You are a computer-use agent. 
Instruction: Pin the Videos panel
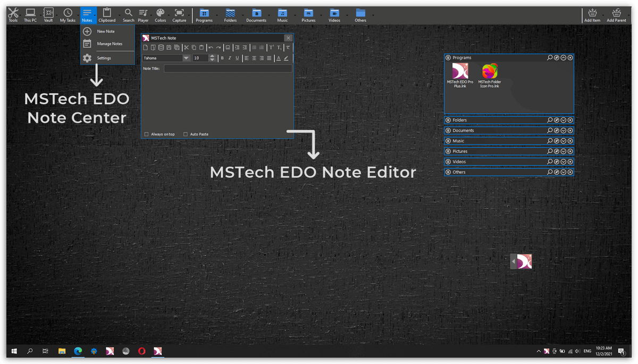(557, 162)
